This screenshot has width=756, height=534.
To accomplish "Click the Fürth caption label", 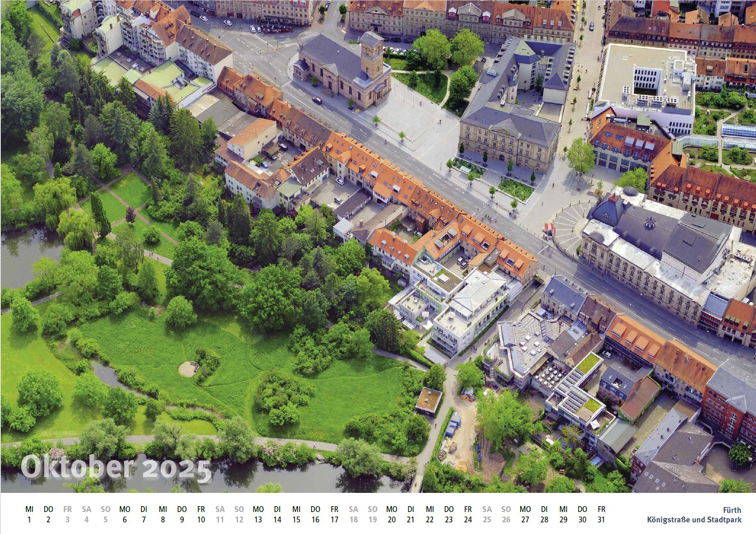I will pyautogui.click(x=732, y=510).
